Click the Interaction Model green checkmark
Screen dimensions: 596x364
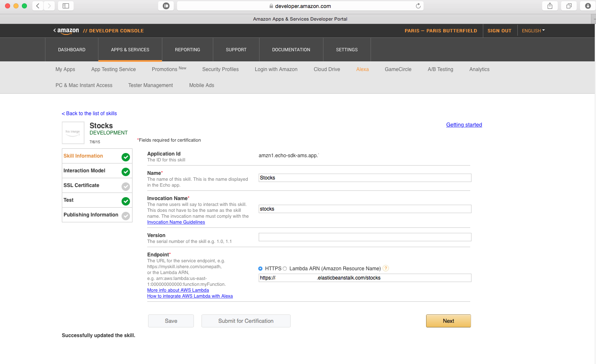(x=126, y=172)
